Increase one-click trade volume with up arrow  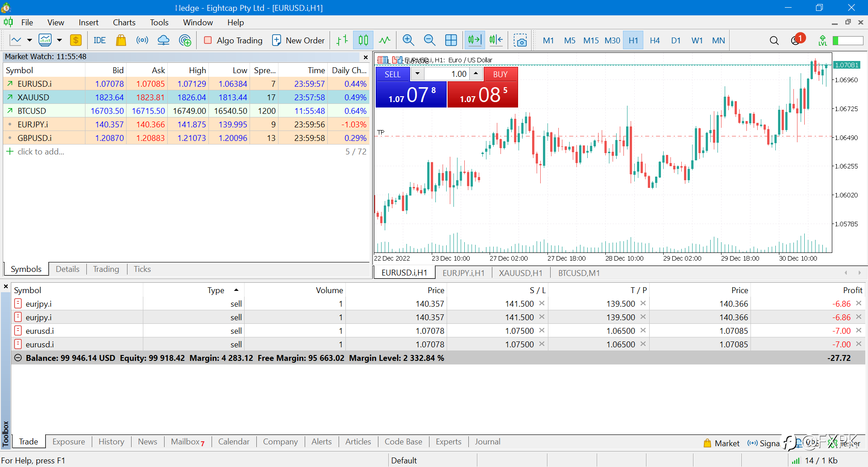tap(476, 74)
